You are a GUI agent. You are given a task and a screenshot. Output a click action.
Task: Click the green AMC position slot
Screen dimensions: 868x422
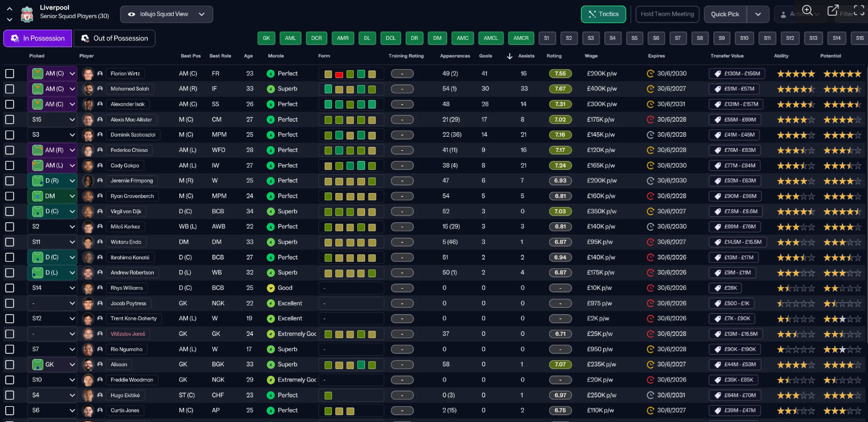coord(462,38)
